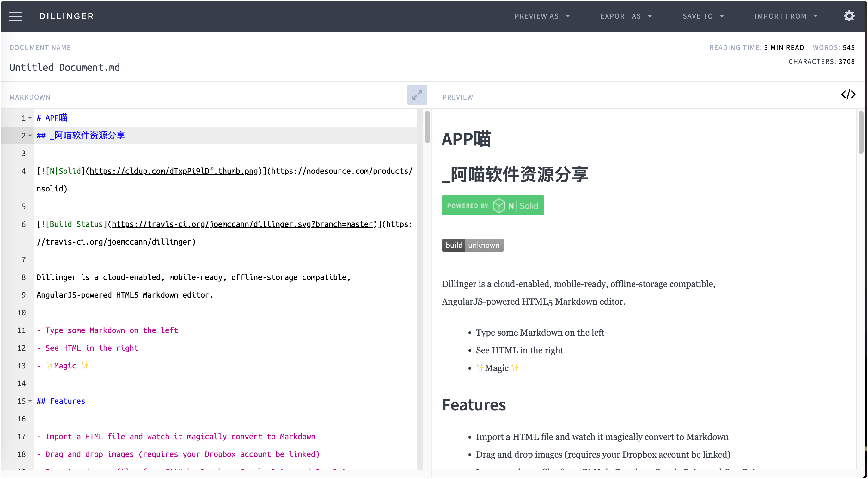868x479 pixels.
Task: Click the preview pane scrollbar thumb
Action: (861, 132)
